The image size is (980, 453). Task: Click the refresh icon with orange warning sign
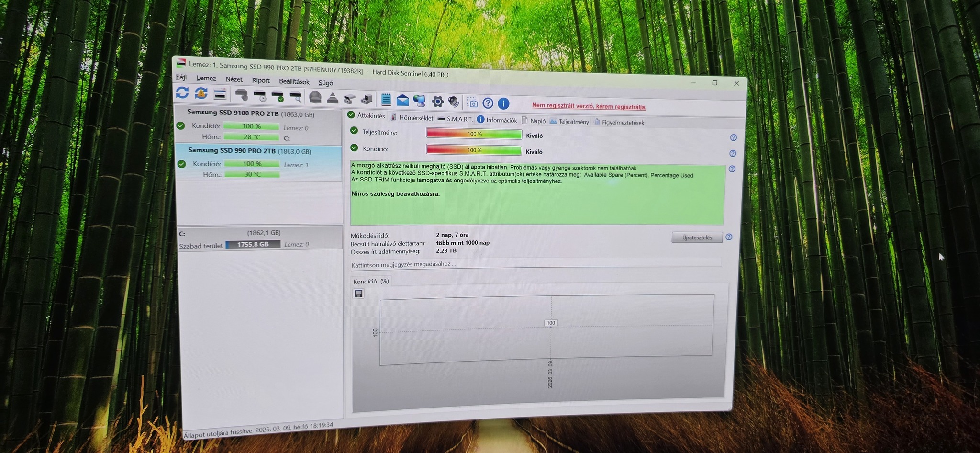point(201,93)
